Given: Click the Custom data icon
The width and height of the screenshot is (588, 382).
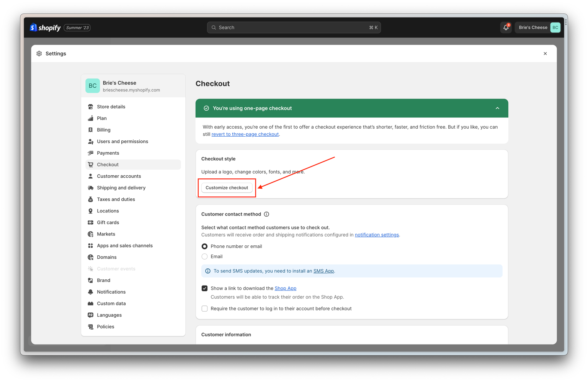Looking at the screenshot, I should (x=91, y=304).
